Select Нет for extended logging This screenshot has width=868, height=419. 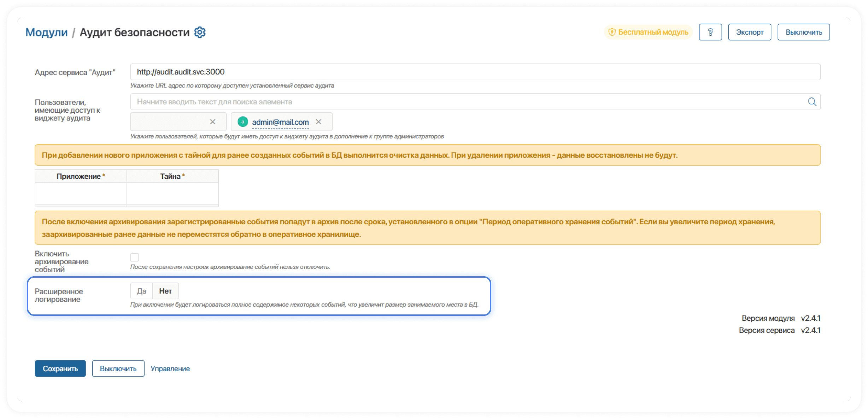pyautogui.click(x=165, y=291)
